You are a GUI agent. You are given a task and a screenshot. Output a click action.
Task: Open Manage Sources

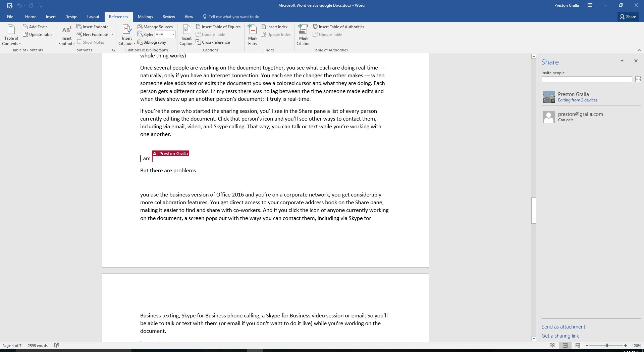(155, 27)
